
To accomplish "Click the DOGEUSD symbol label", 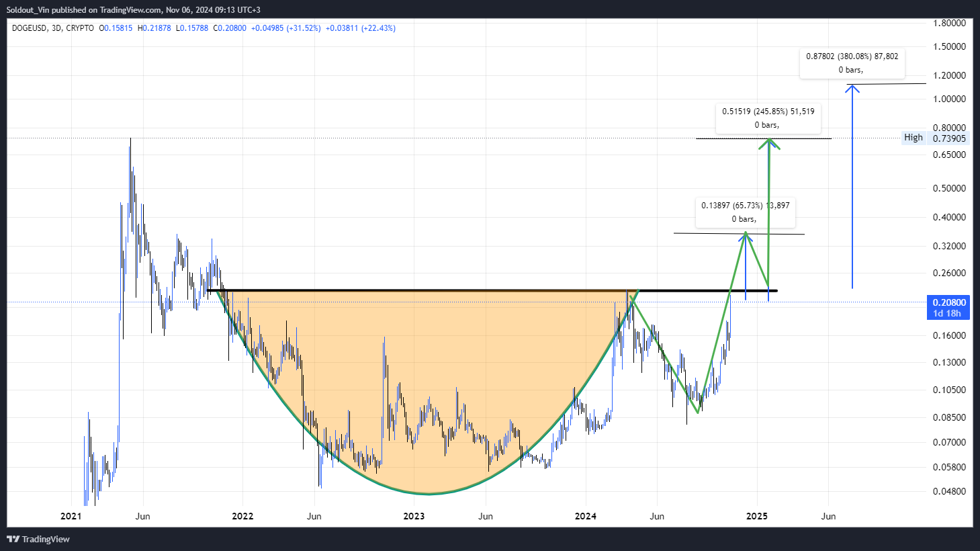I will click(29, 28).
